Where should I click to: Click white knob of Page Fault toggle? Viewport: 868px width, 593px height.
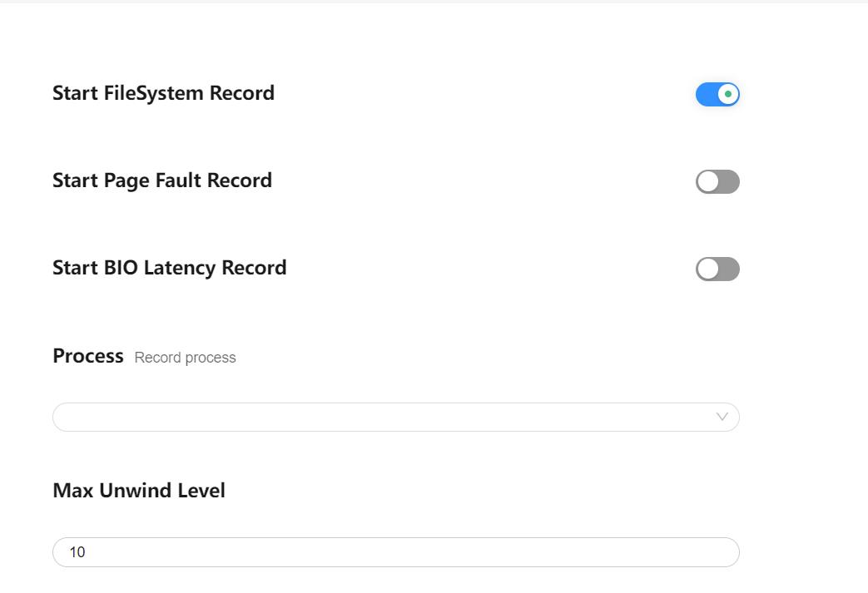[x=707, y=181]
